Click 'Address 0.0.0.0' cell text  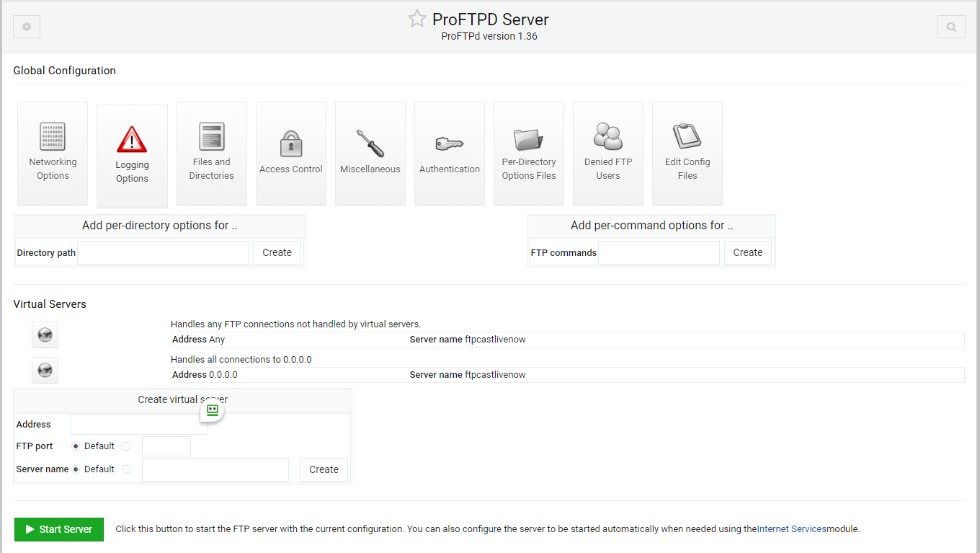click(205, 375)
